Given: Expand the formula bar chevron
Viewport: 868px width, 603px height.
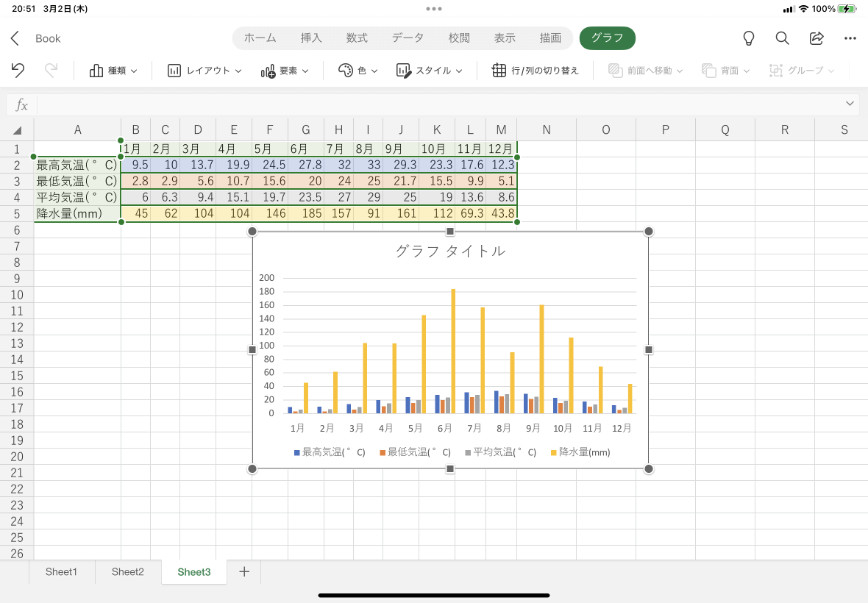Looking at the screenshot, I should (x=850, y=104).
